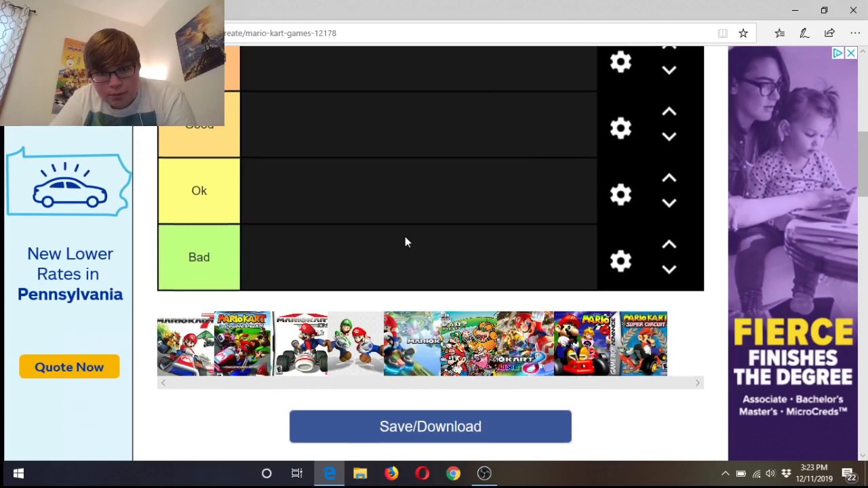Launch Google Chrome from taskbar

click(453, 474)
